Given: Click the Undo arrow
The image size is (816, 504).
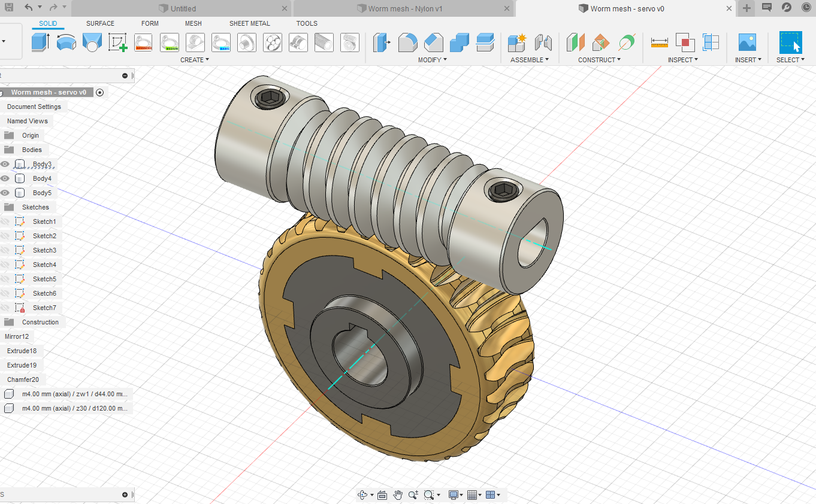Looking at the screenshot, I should pyautogui.click(x=29, y=8).
